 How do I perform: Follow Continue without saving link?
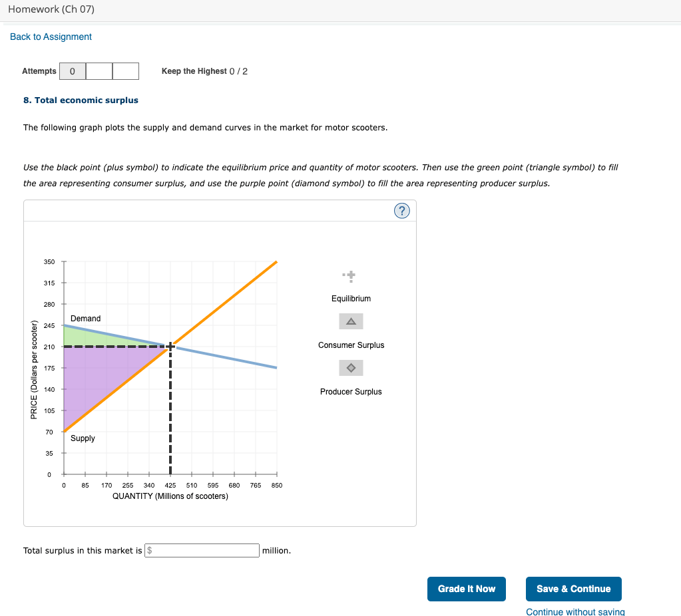(x=575, y=611)
